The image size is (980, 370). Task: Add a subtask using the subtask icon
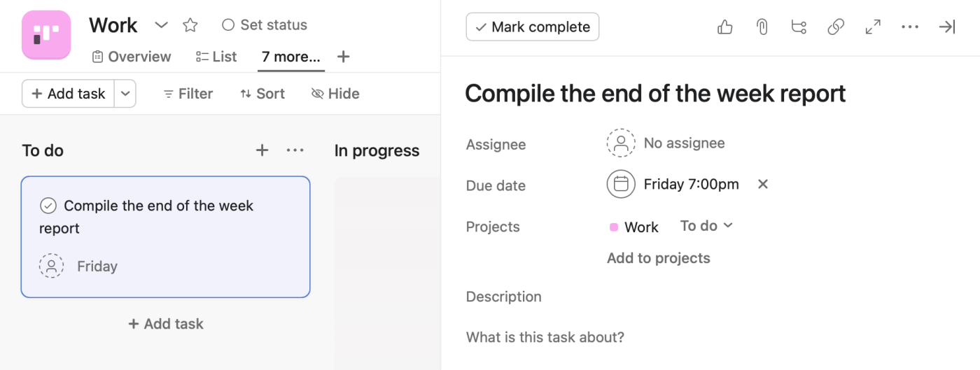(x=799, y=27)
